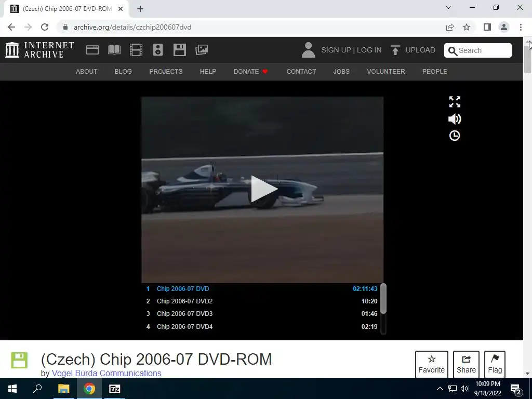
Task: Click the red heart beside Donate
Action: coord(265,72)
